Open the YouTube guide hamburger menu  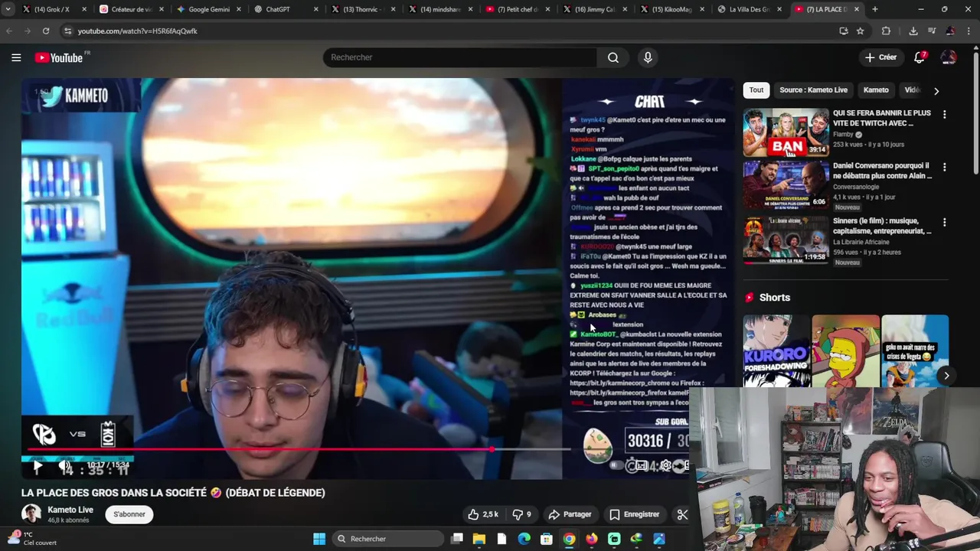click(x=16, y=57)
